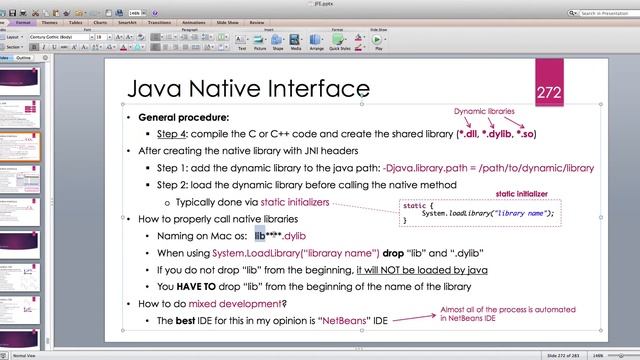Click the green Play slideshow icon
This screenshot has width=640, height=360.
click(377, 40)
